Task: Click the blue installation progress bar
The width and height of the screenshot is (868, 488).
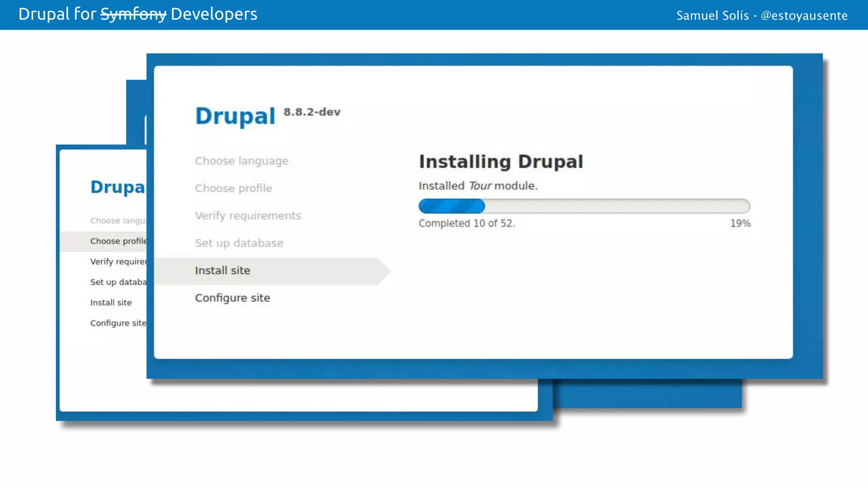Action: click(584, 206)
